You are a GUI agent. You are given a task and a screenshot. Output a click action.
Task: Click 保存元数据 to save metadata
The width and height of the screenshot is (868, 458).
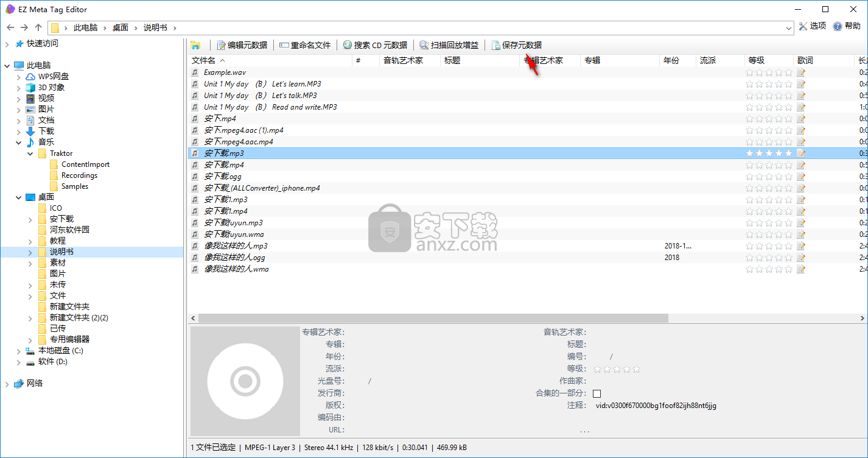tap(516, 45)
